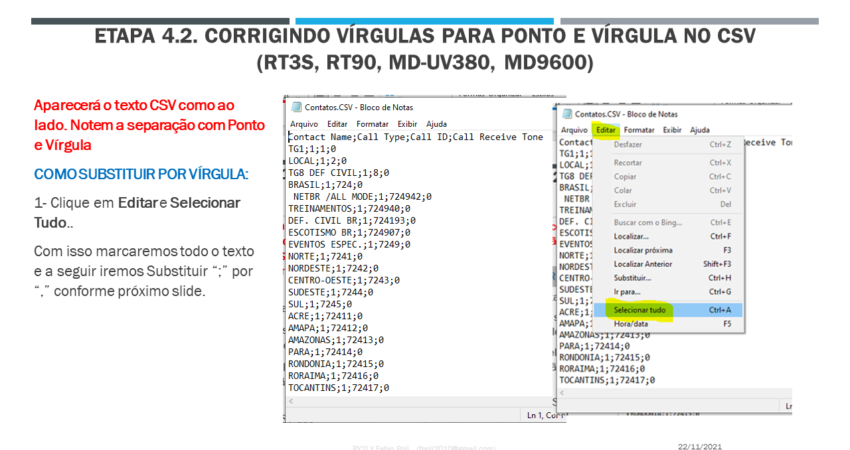
Task: Click left scroll arrow in left Notepad window
Action: coord(291,401)
